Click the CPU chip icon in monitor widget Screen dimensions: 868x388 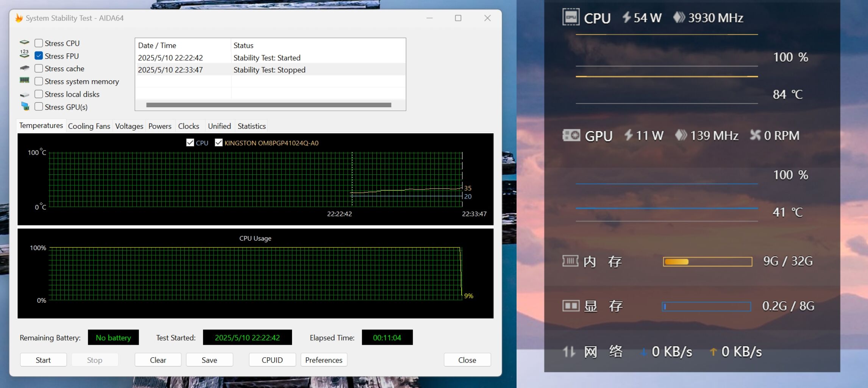(x=571, y=17)
